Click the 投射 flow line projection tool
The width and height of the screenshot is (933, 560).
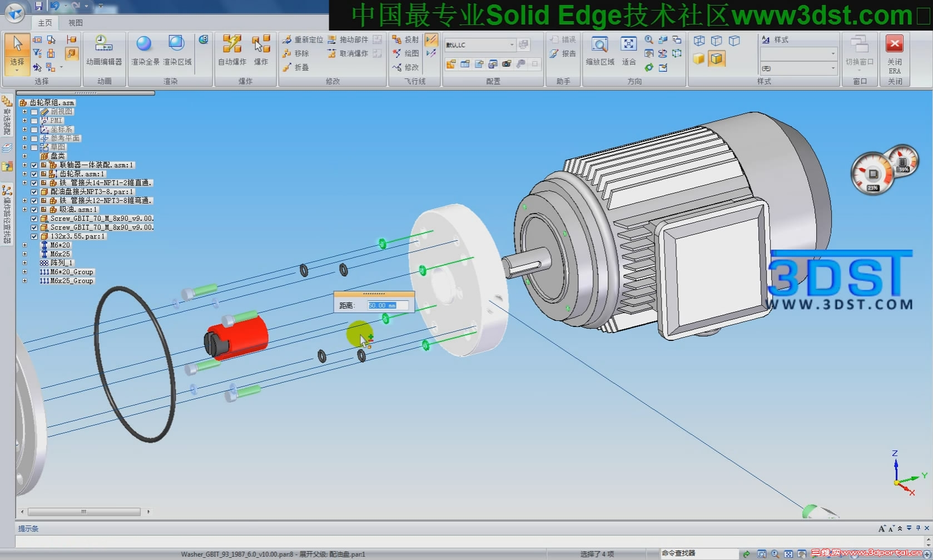coord(406,40)
